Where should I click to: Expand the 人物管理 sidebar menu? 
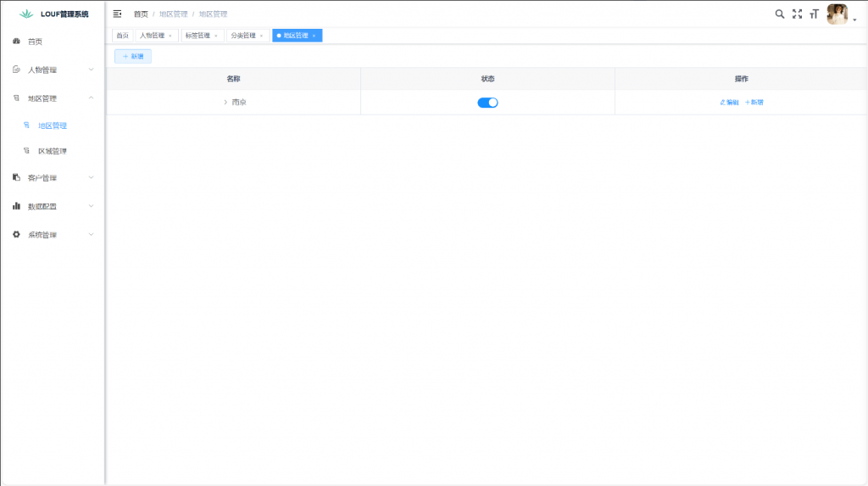53,70
